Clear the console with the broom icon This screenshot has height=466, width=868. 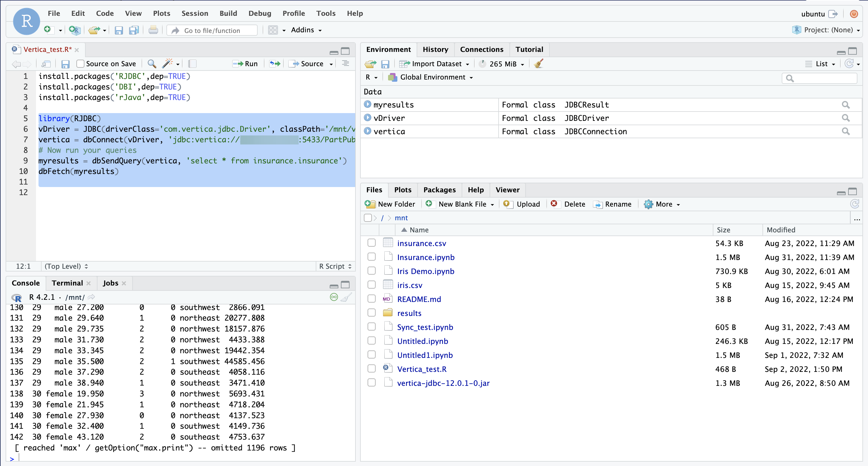[346, 297]
